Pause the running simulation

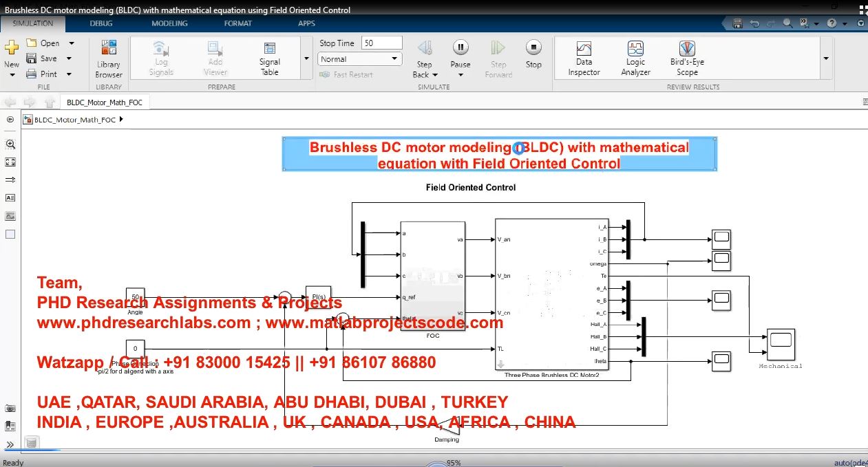pyautogui.click(x=460, y=54)
